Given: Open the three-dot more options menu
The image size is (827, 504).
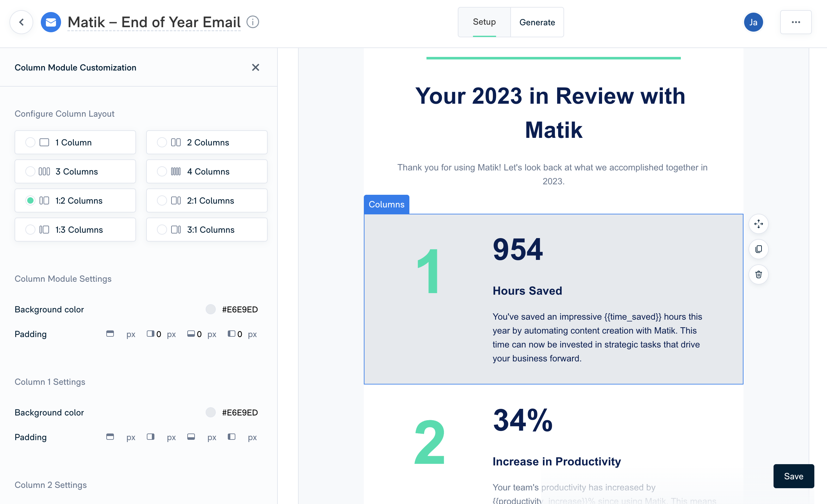Looking at the screenshot, I should point(796,22).
